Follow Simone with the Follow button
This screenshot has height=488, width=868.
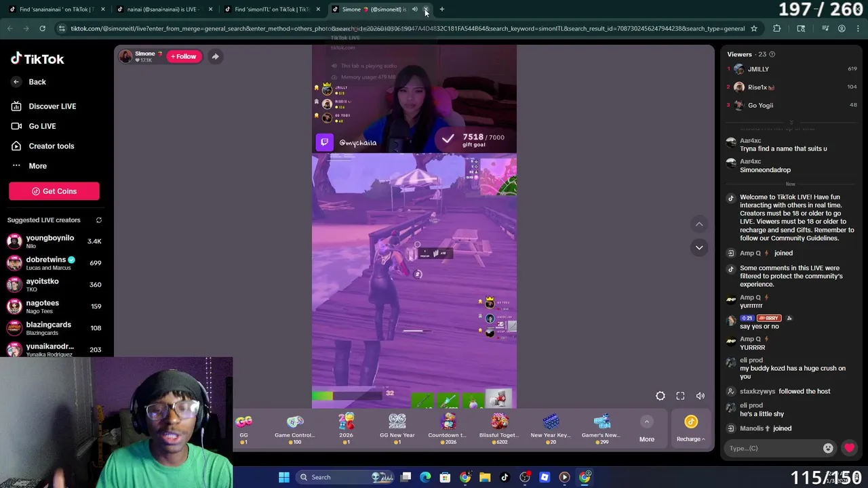point(183,56)
